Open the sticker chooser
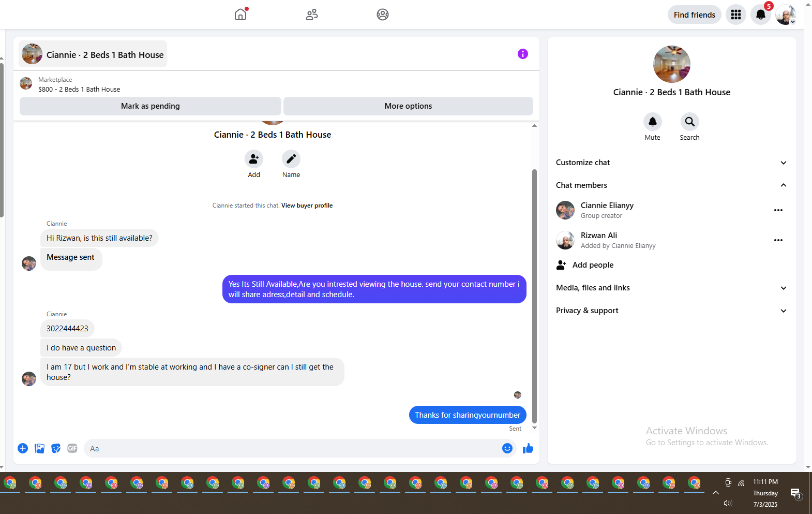The image size is (812, 514). pos(56,448)
